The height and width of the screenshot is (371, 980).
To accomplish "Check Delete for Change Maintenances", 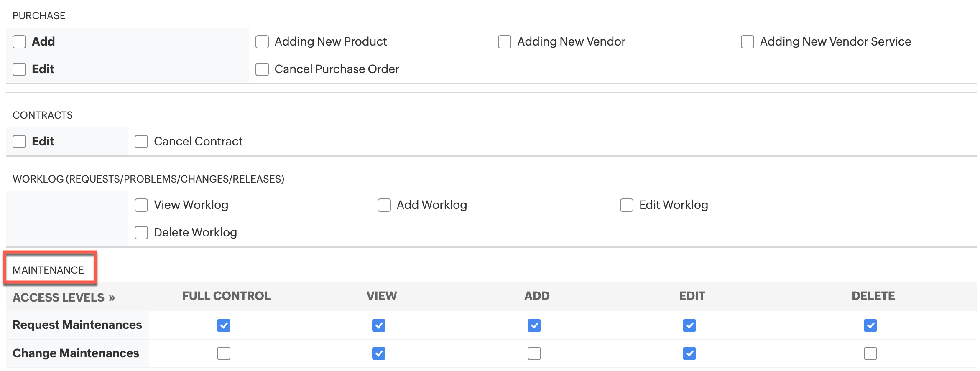I will click(x=870, y=353).
